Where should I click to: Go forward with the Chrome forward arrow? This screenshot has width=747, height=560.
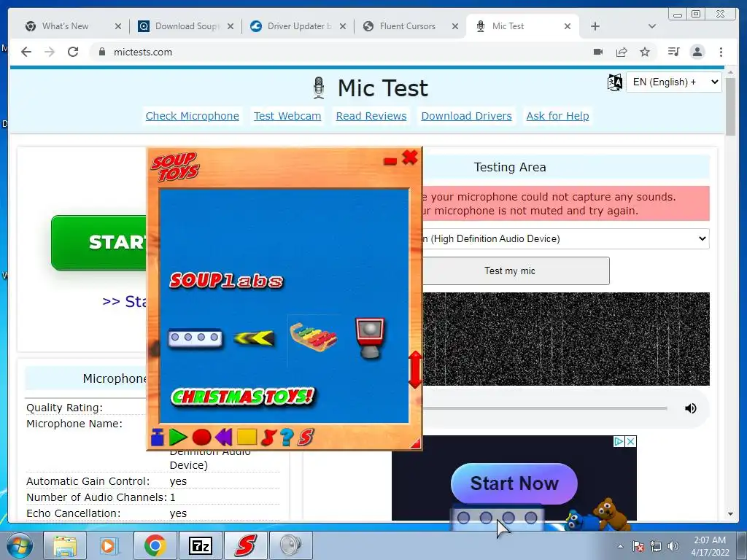pos(50,52)
